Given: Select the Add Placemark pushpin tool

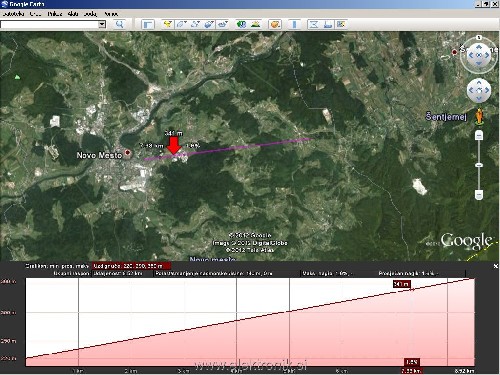Looking at the screenshot, I should click(168, 24).
